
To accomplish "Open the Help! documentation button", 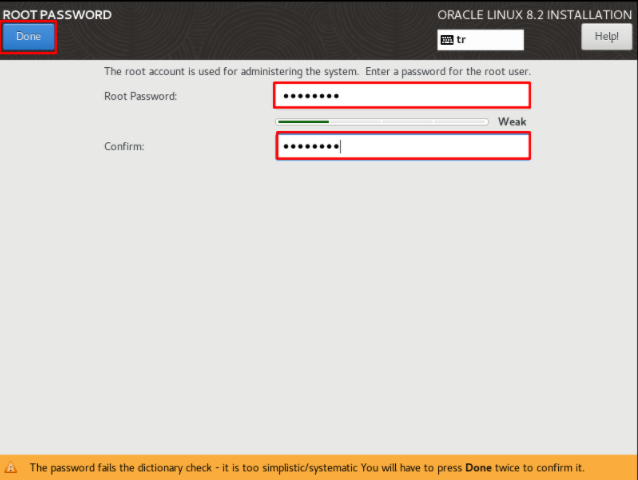I will 606,37.
